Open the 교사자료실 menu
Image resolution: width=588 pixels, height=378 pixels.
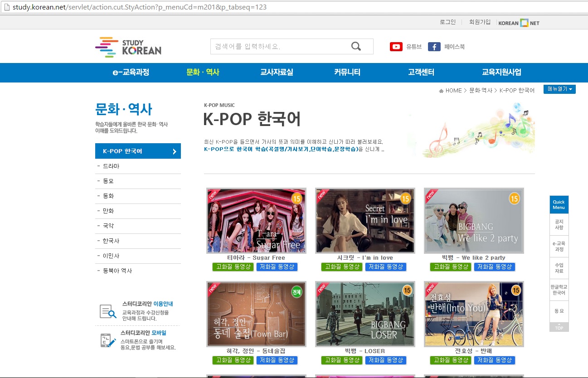[277, 72]
